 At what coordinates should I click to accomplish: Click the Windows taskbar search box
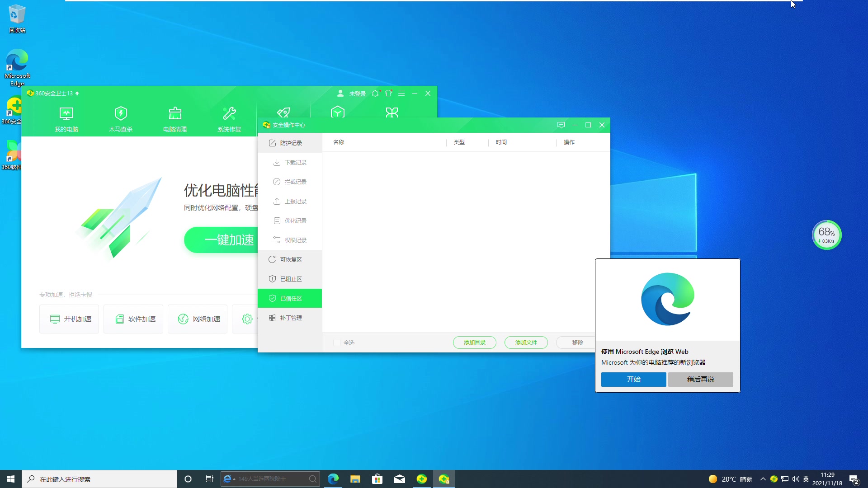tap(99, 479)
